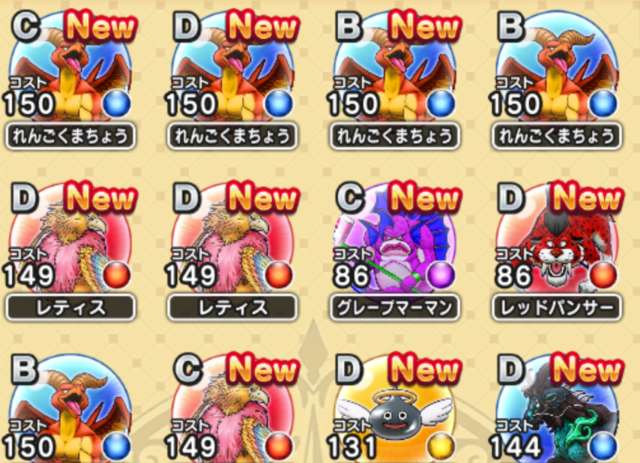Viewport: 640px width, 463px height.
Task: Tap the New badge on レッドパンサー
Action: coord(587,199)
